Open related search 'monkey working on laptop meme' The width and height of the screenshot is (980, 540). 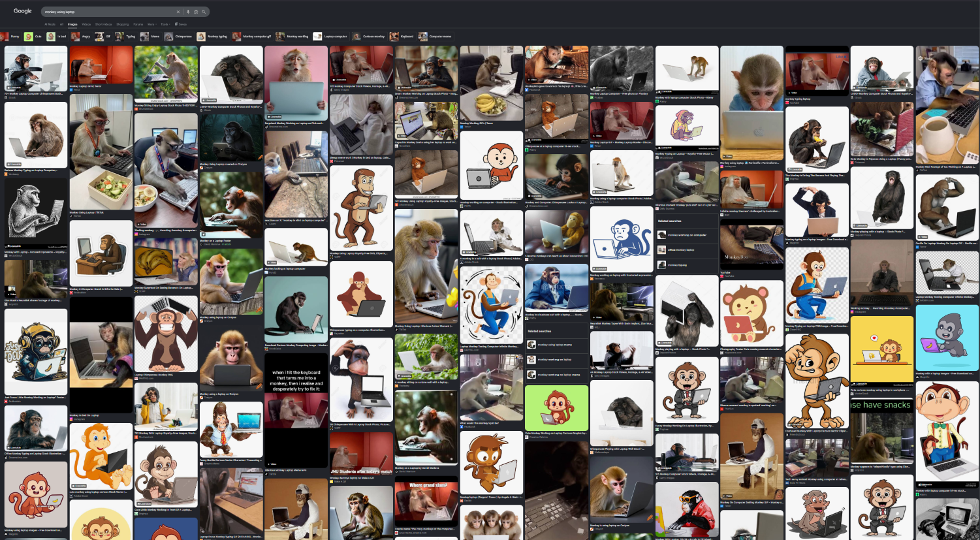(x=556, y=375)
